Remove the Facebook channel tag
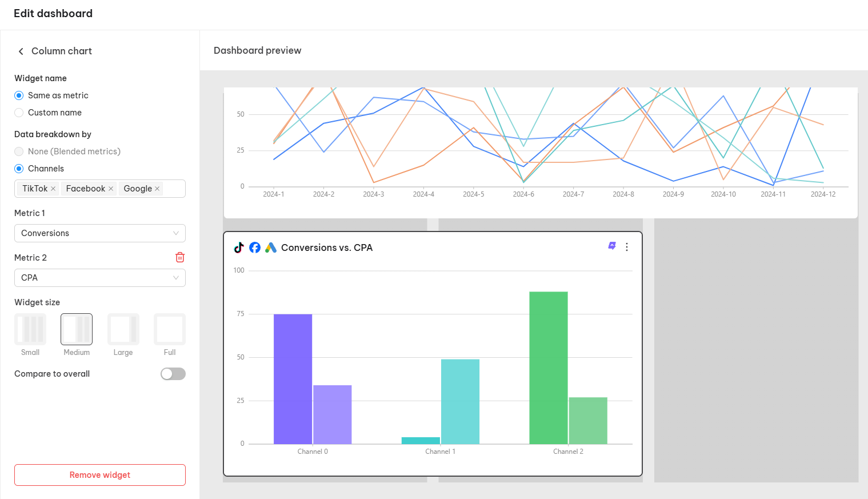The height and width of the screenshot is (499, 868). [x=111, y=189]
